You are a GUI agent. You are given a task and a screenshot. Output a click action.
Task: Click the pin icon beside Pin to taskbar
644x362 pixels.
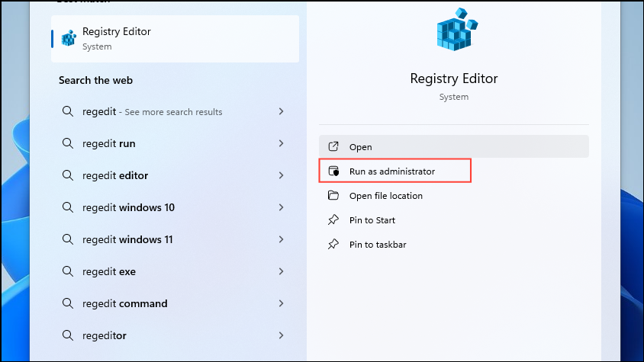[x=333, y=244]
